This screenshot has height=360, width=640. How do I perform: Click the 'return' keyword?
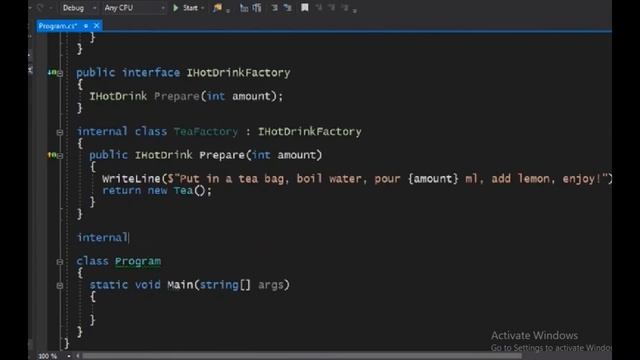(122, 191)
